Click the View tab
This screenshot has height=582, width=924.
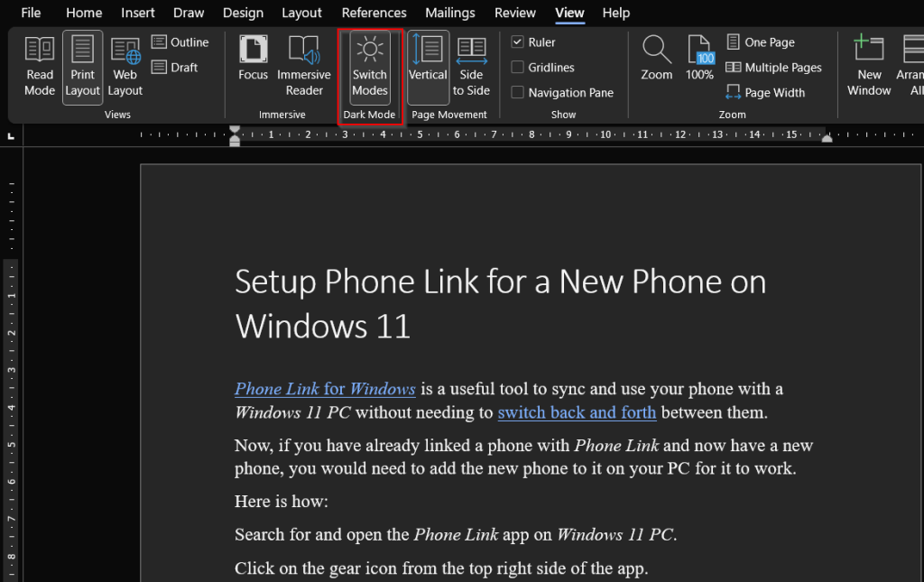(570, 13)
